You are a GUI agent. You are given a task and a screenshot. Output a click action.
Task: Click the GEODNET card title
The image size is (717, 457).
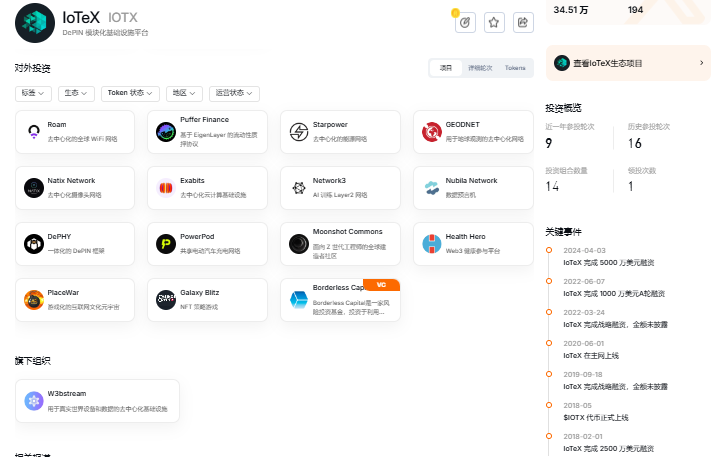[x=462, y=124]
